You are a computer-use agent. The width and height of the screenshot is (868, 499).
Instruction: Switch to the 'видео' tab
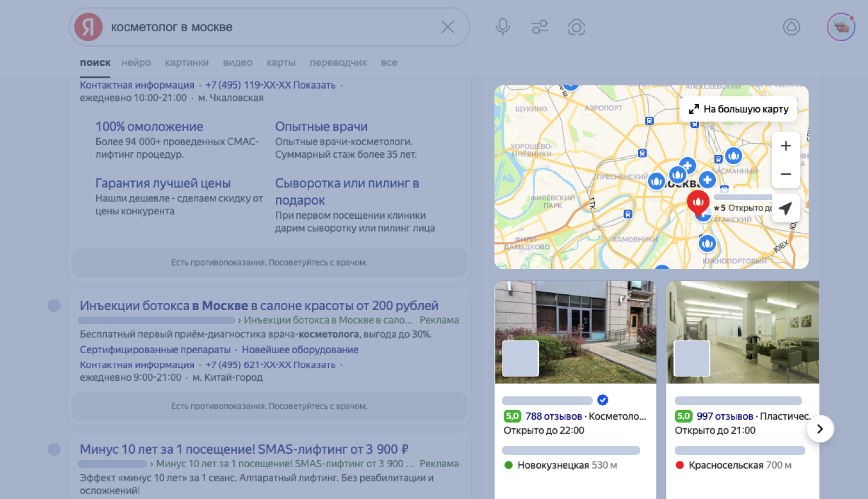(x=238, y=63)
